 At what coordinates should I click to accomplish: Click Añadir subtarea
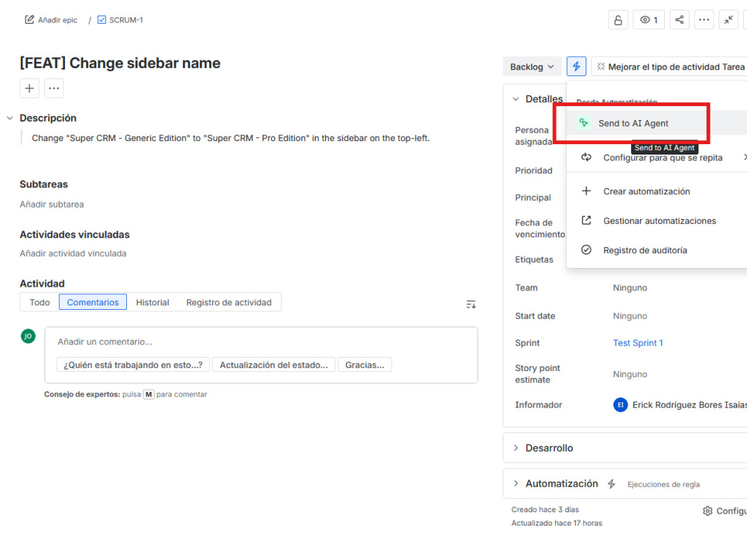(x=52, y=205)
